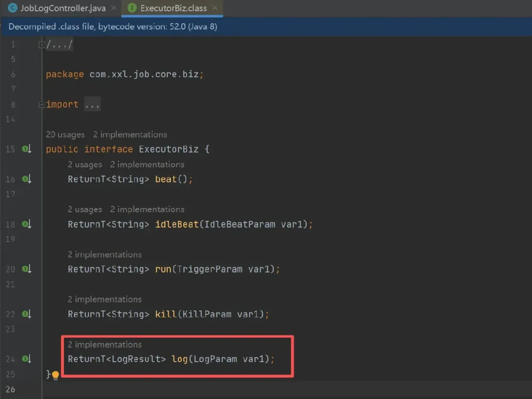The image size is (532, 399).
Task: Select the ExecutorBiz.class tab
Action: tap(172, 8)
